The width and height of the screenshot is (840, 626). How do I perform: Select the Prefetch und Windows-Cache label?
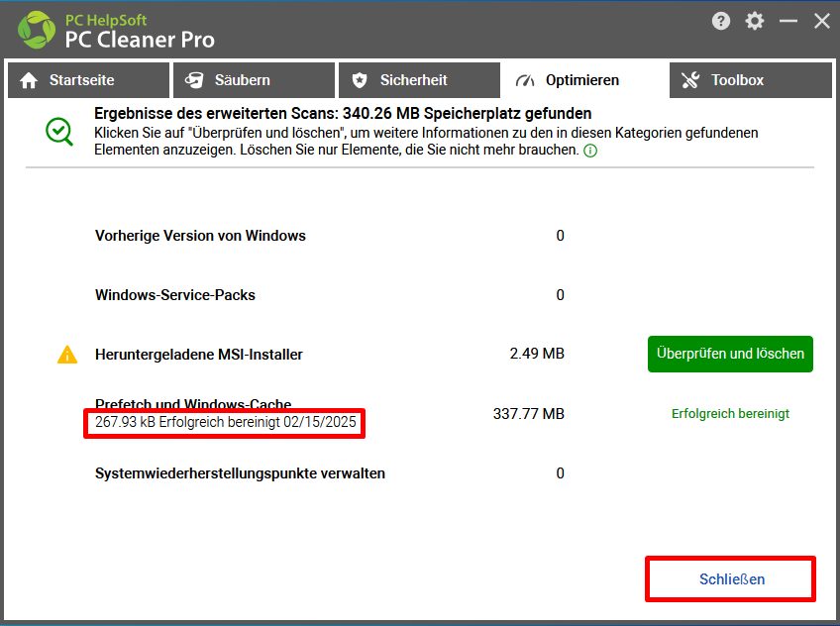point(193,404)
